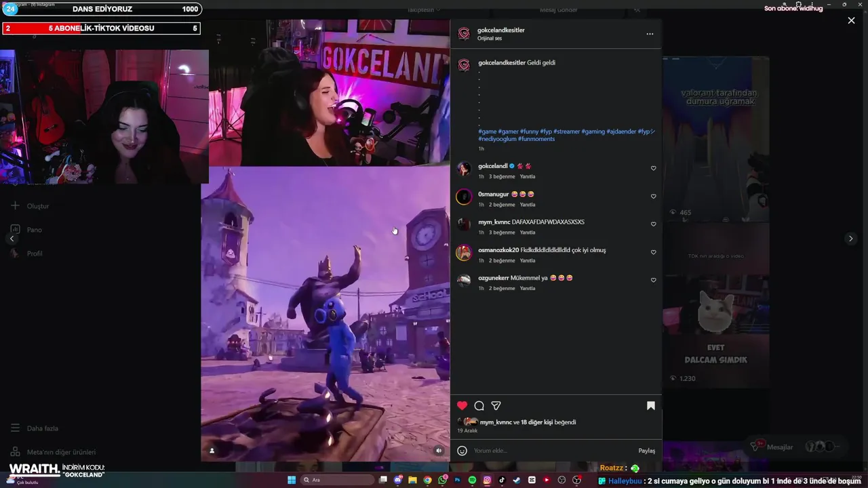
Task: Focus the 'Yorum ekle...' comment field
Action: pos(553,451)
